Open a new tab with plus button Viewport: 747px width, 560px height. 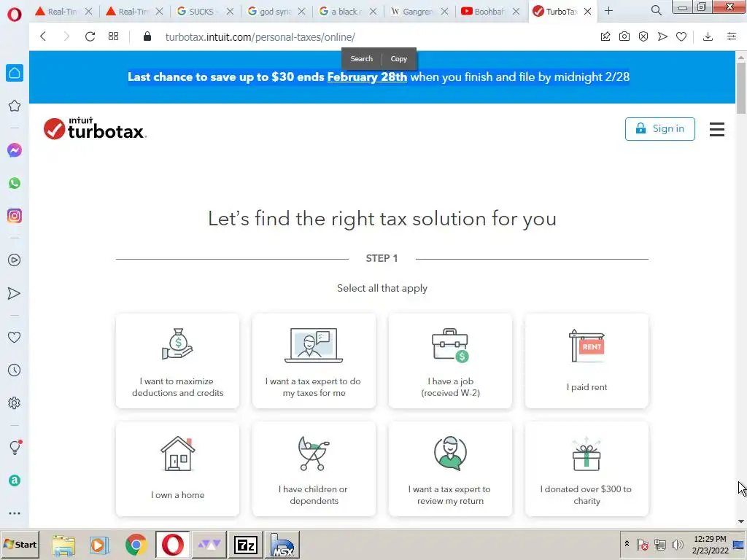coord(608,10)
